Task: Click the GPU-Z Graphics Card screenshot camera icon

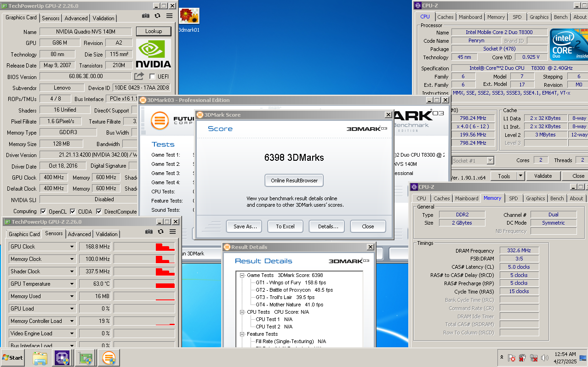Action: (146, 16)
